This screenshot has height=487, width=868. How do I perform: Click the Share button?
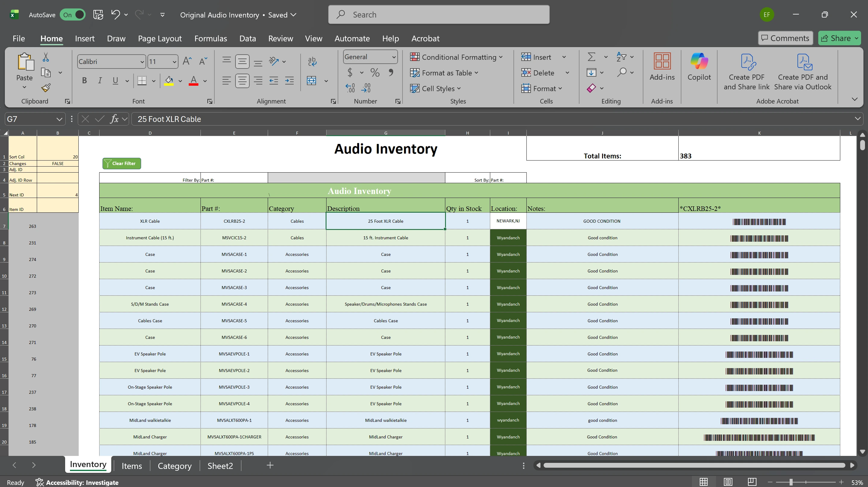coord(839,38)
